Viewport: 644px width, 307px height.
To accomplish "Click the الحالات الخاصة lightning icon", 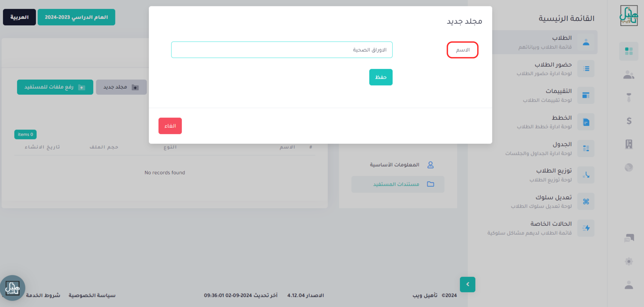I will (586, 228).
